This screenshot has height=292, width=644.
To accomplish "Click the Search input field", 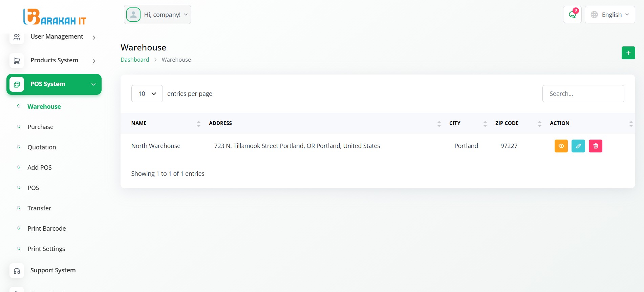I will (583, 94).
